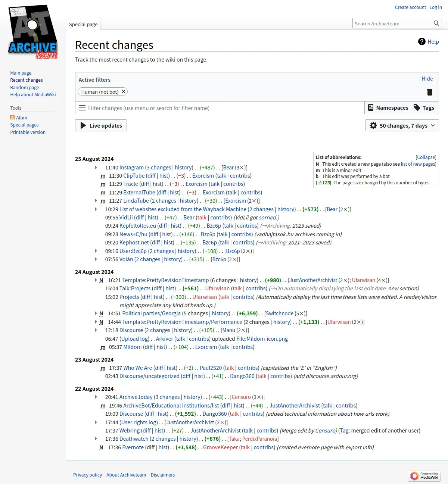View VidLii page history
Viewport: 448px width, 484px height.
[x=152, y=218]
